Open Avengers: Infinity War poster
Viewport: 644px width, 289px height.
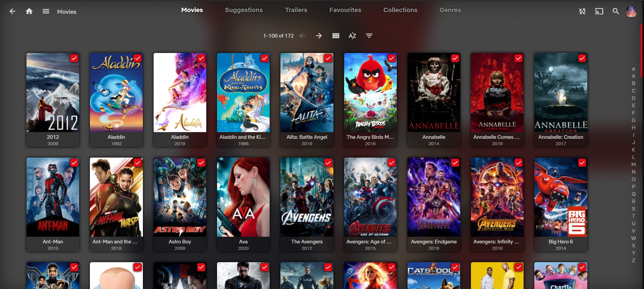[497, 197]
